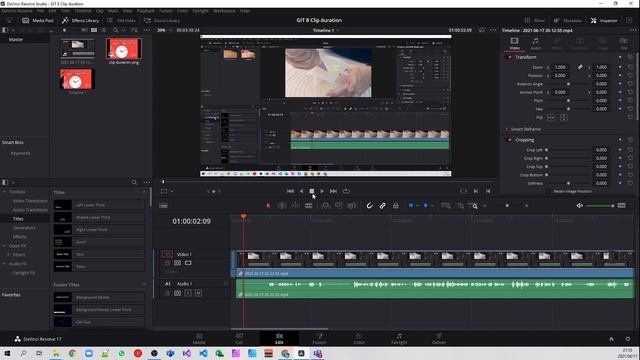
Task: Collapse the Open FX tree
Action: (x=4, y=246)
